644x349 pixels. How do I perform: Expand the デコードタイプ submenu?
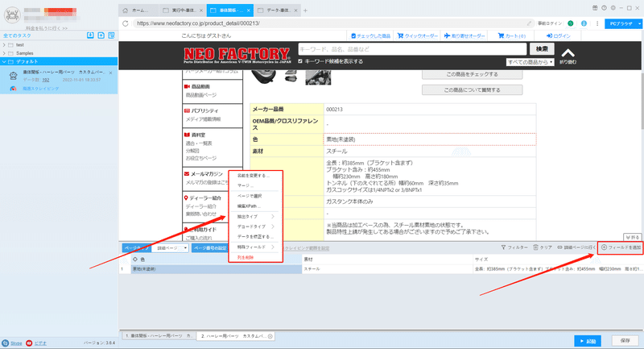click(255, 226)
